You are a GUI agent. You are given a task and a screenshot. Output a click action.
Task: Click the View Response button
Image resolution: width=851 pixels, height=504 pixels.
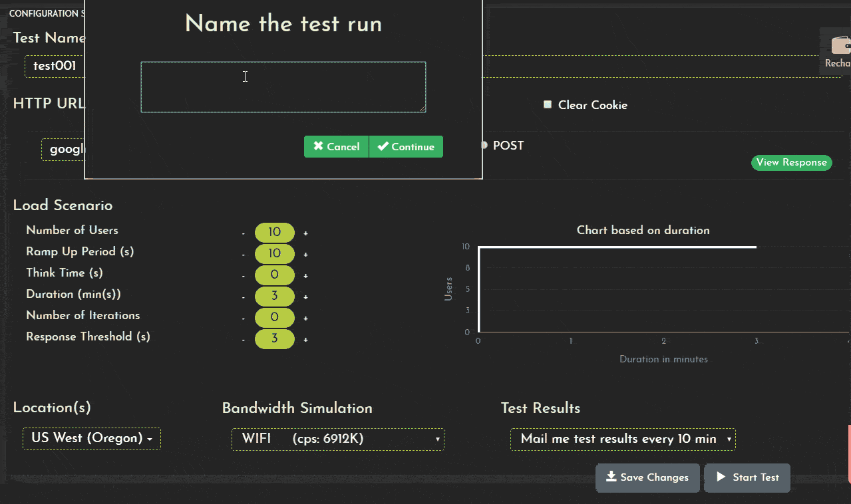click(791, 162)
